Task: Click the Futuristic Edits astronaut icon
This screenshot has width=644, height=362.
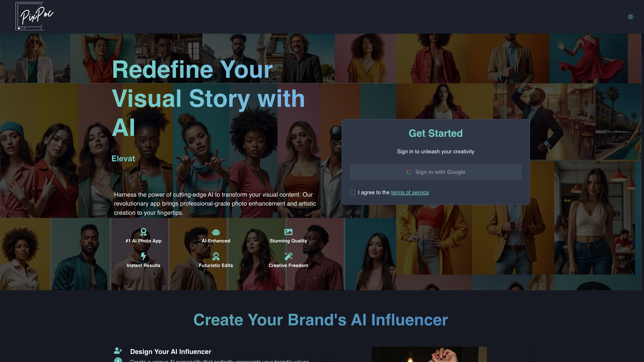Action: [216, 256]
